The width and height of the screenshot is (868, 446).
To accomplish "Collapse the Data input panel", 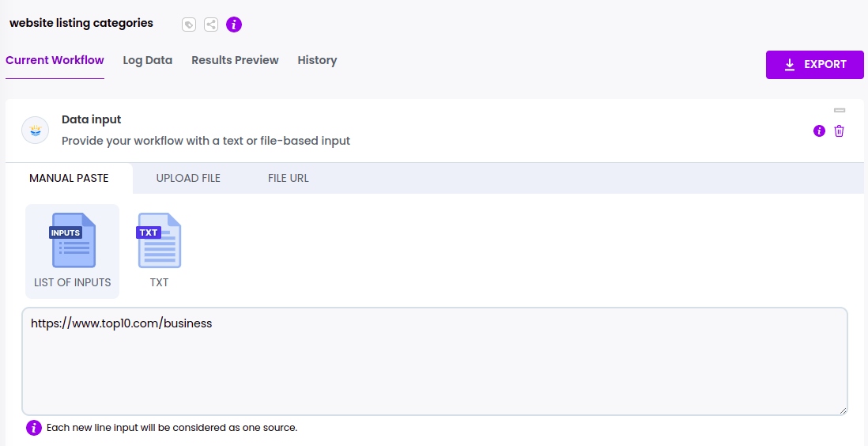I will pyautogui.click(x=840, y=111).
